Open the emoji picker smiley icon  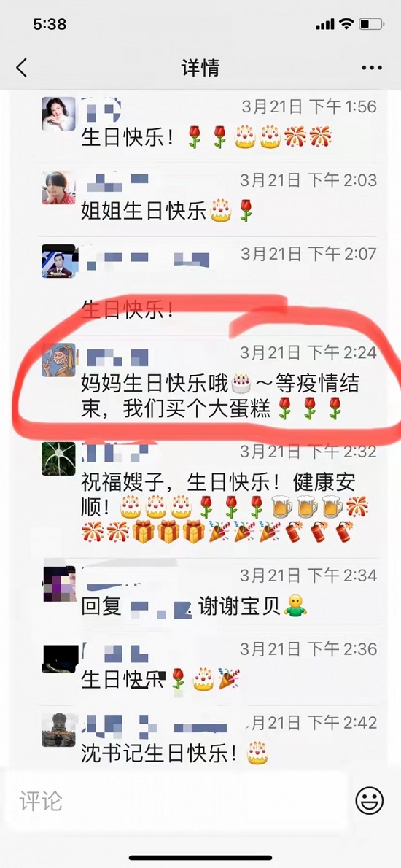point(370,799)
